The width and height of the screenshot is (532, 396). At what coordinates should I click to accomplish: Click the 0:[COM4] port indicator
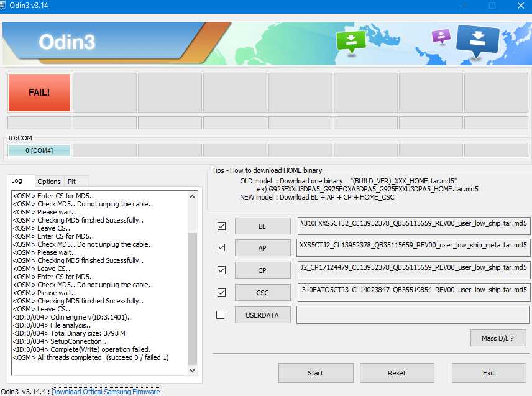pyautogui.click(x=39, y=150)
